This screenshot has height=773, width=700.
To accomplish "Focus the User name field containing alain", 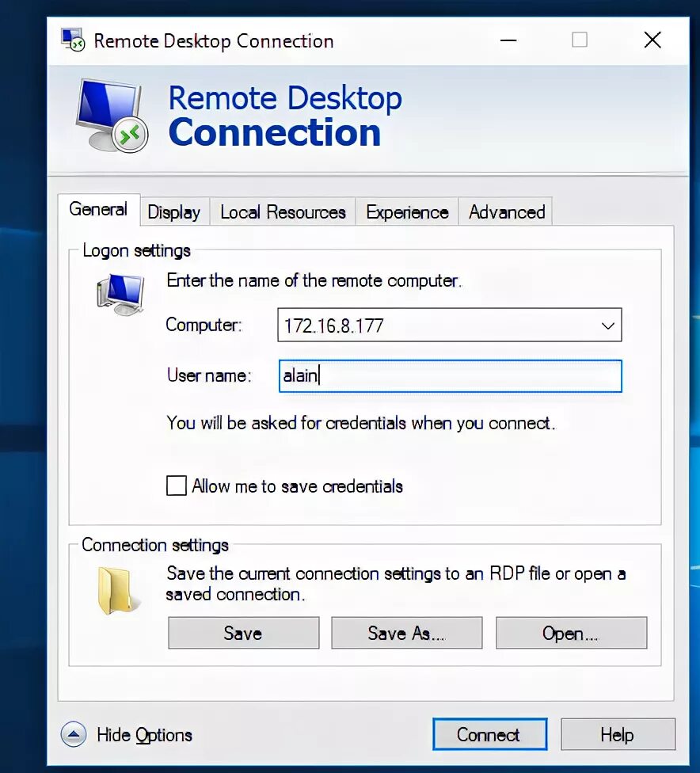I will pos(450,376).
